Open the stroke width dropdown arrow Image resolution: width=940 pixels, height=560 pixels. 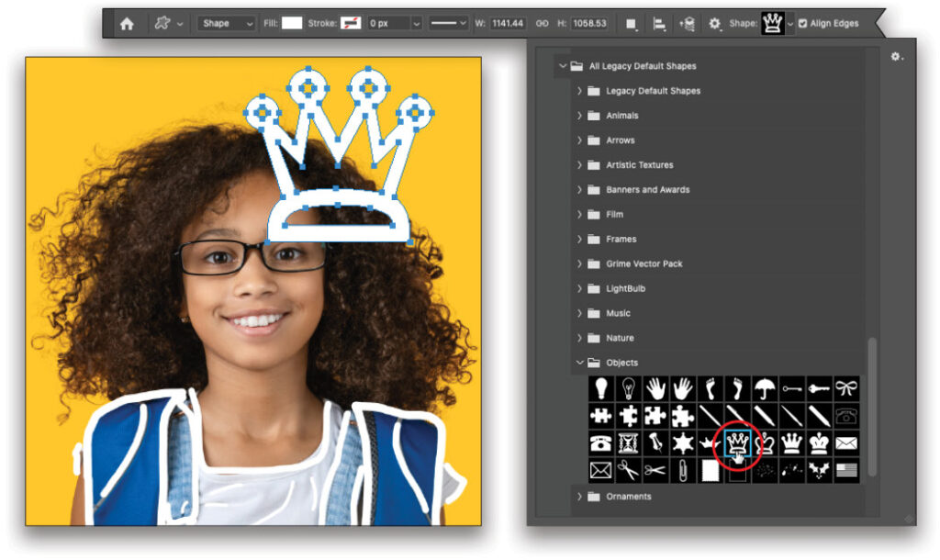[416, 24]
